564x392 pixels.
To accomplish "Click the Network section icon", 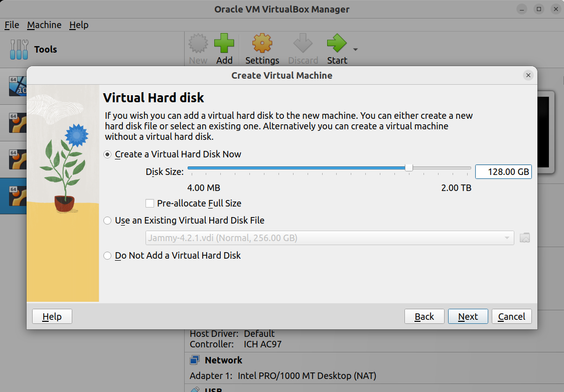I will pyautogui.click(x=195, y=360).
